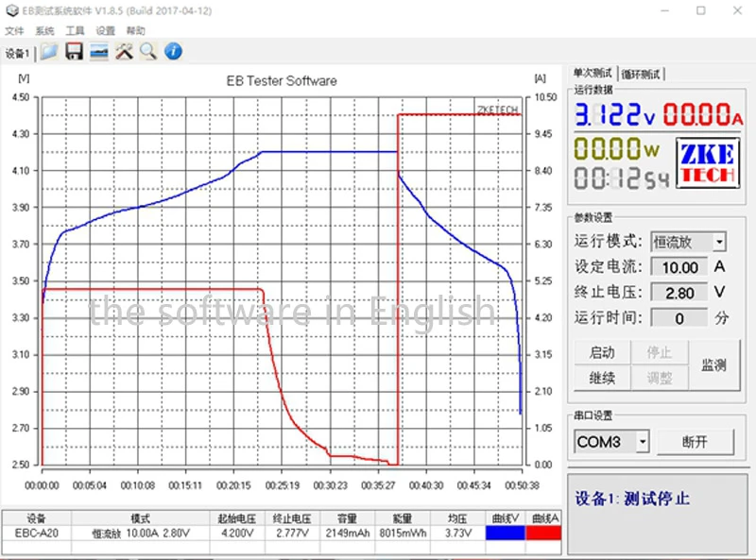Open the COM3 serial port dropdown
Image resolution: width=756 pixels, height=560 pixels.
(643, 441)
